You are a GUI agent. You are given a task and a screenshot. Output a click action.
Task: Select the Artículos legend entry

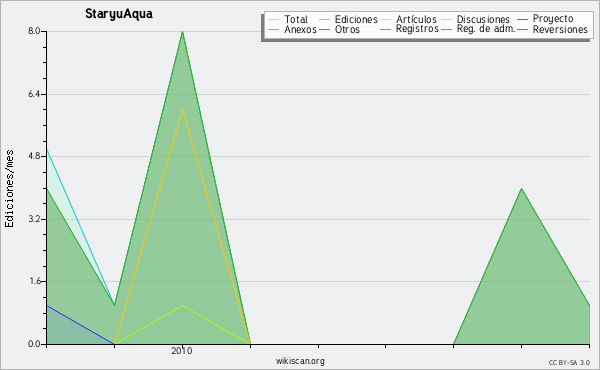(416, 19)
